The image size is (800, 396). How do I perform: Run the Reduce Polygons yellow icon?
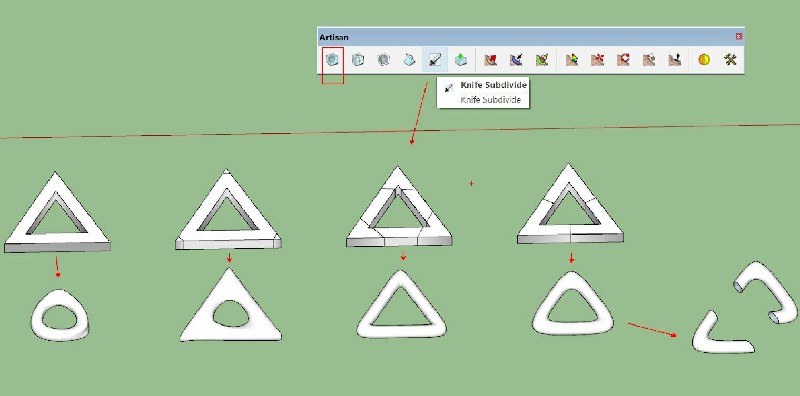pos(705,60)
